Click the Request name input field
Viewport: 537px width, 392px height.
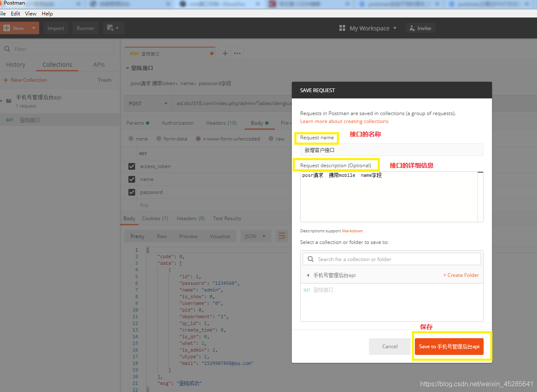[392, 150]
